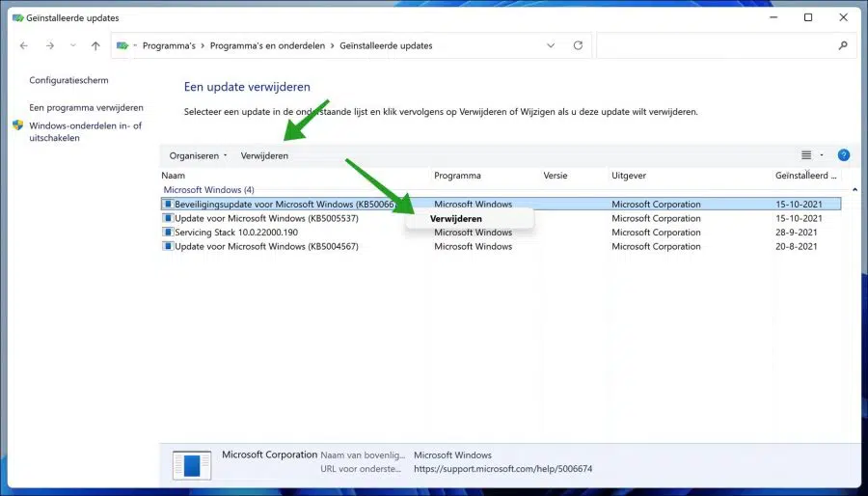Image resolution: width=868 pixels, height=496 pixels.
Task: Click the address bar Control Panel icon
Action: pyautogui.click(x=122, y=46)
